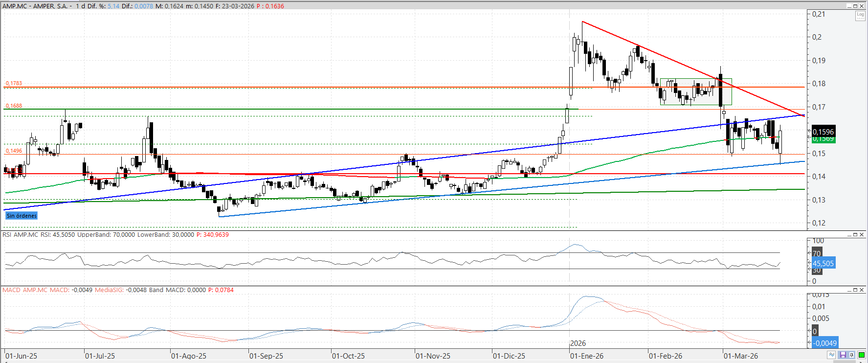Click the MACD value tag -0,0049
Viewport: 868px width, 363px height.
coord(825,343)
